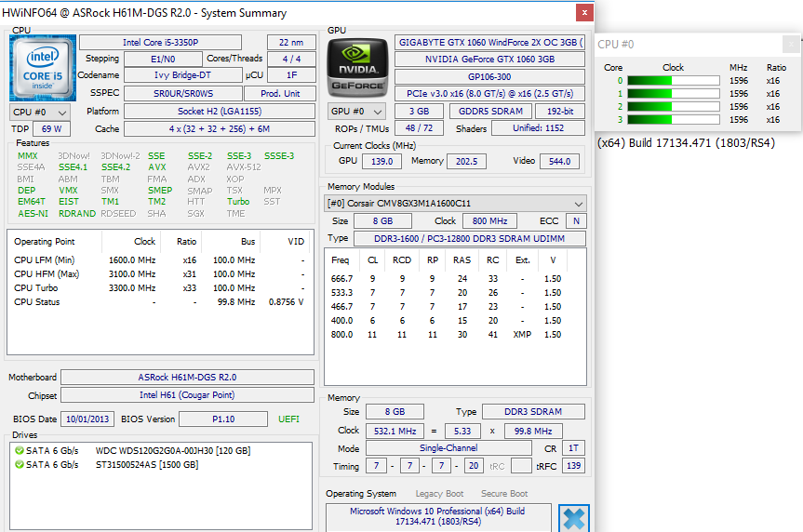Click the Turbo feature label

(x=238, y=202)
